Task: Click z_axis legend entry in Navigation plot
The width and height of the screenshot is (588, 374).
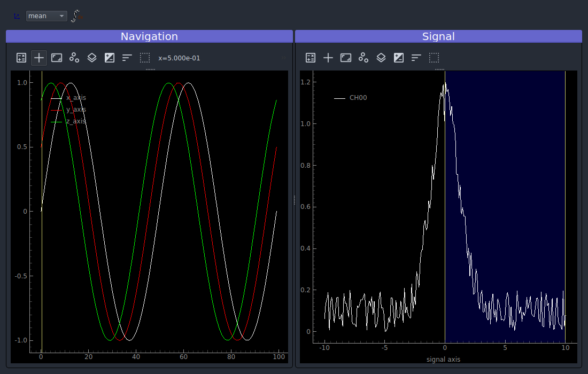Action: click(x=68, y=121)
